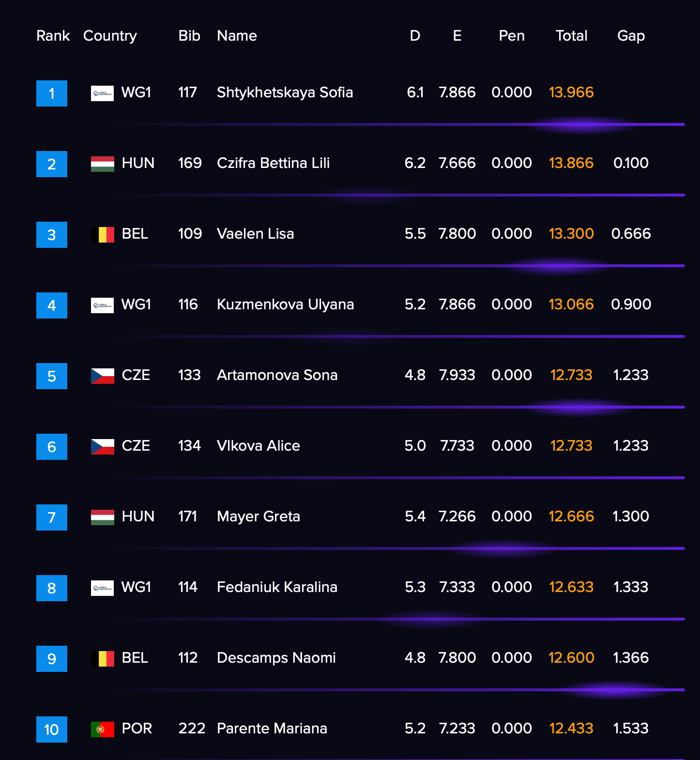Click the WG1 flag icon beside Shtykhetskaya Sofia
This screenshot has width=700, height=760.
coord(102,93)
